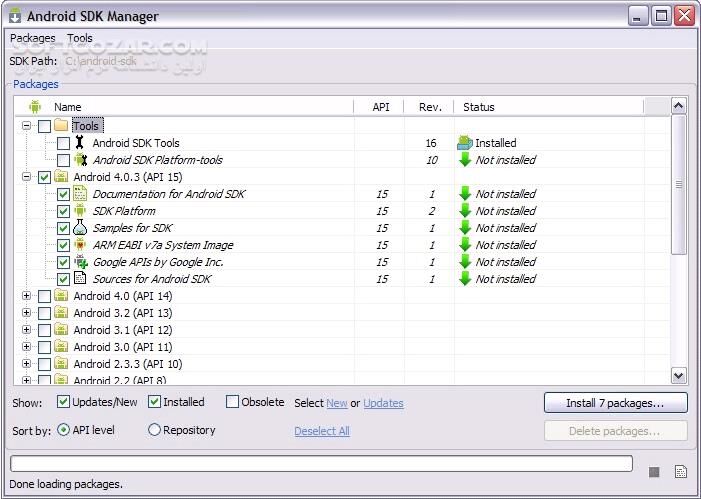Click the Select New link
The image size is (701, 499).
pyautogui.click(x=337, y=403)
